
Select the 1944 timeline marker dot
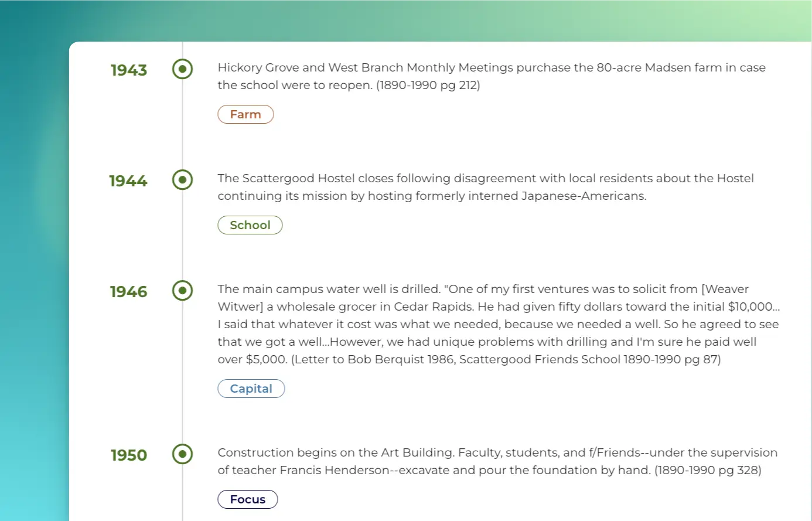pyautogui.click(x=182, y=180)
